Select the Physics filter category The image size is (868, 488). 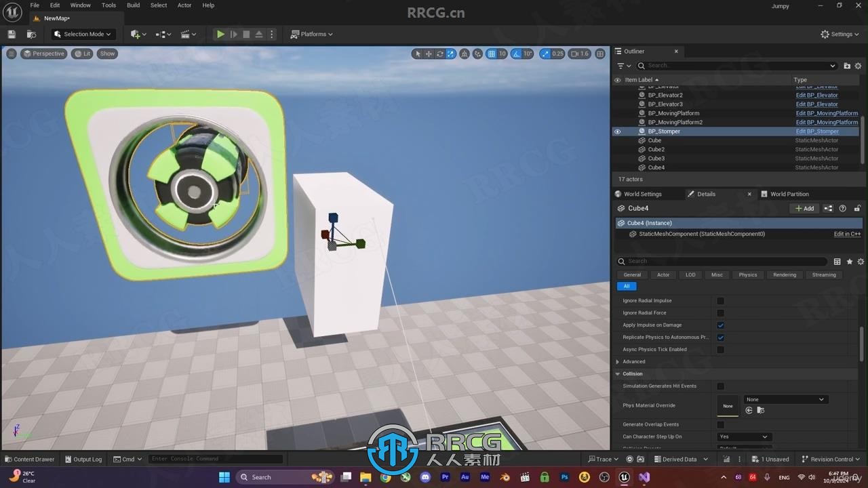(x=748, y=274)
